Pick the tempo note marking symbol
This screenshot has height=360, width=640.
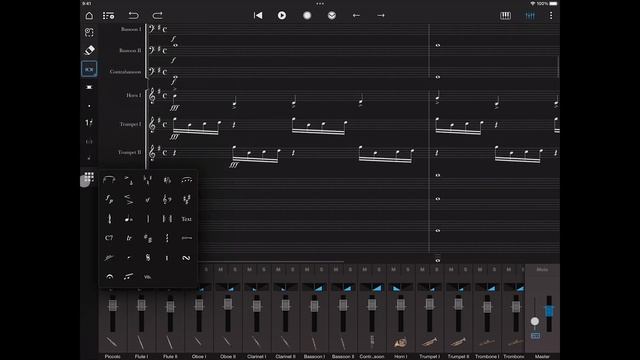(129, 219)
